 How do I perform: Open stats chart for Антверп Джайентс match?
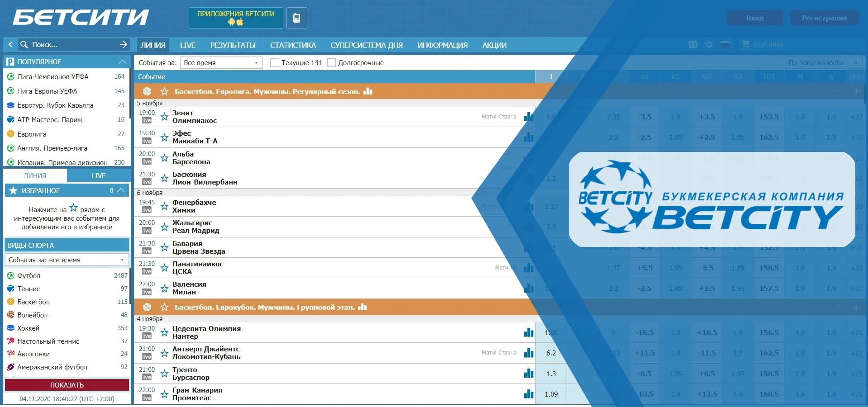pos(528,353)
